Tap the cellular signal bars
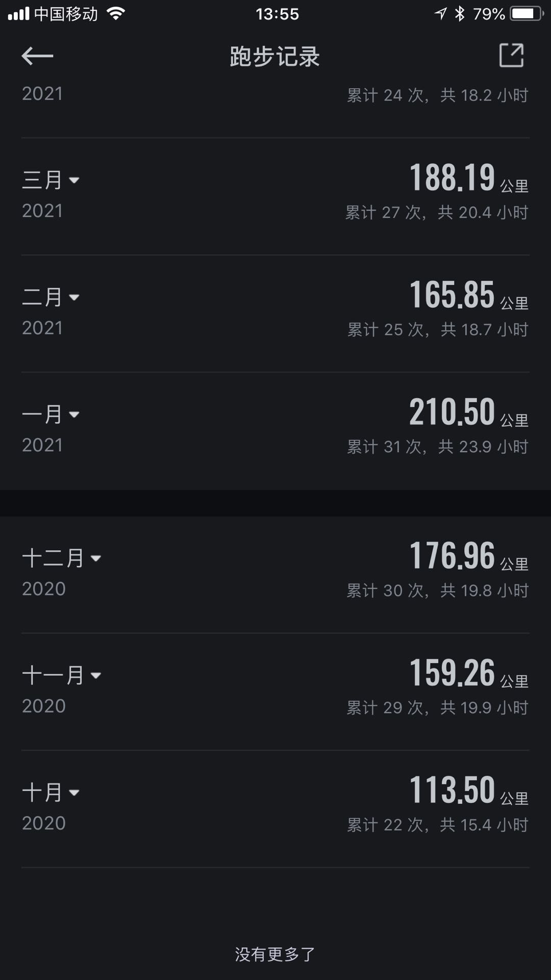This screenshot has width=551, height=980. [x=18, y=14]
